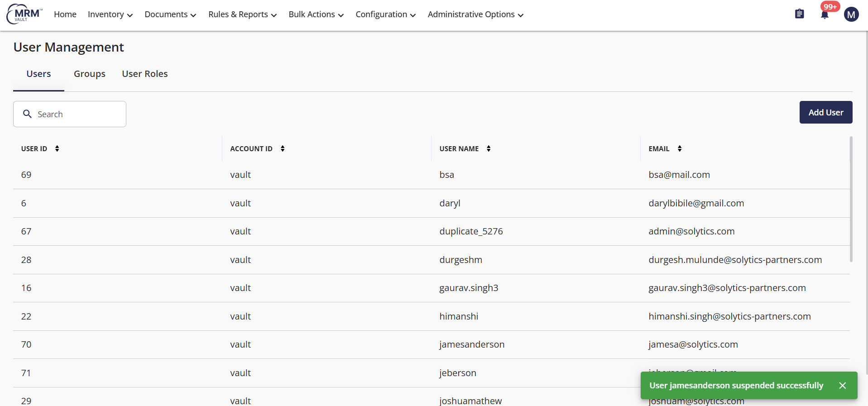868x406 pixels.
Task: Switch to the User Roles tab
Action: pyautogui.click(x=145, y=74)
